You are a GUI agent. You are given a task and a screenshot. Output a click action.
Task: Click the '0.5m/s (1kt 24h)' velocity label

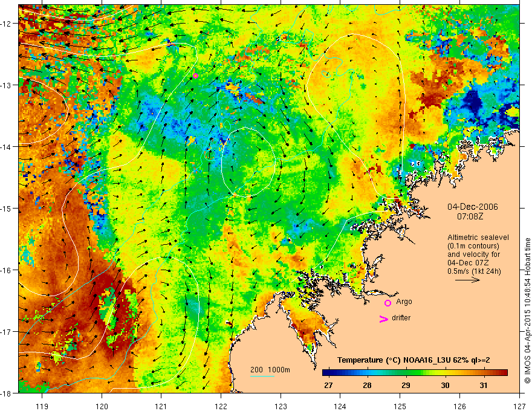coord(474,271)
